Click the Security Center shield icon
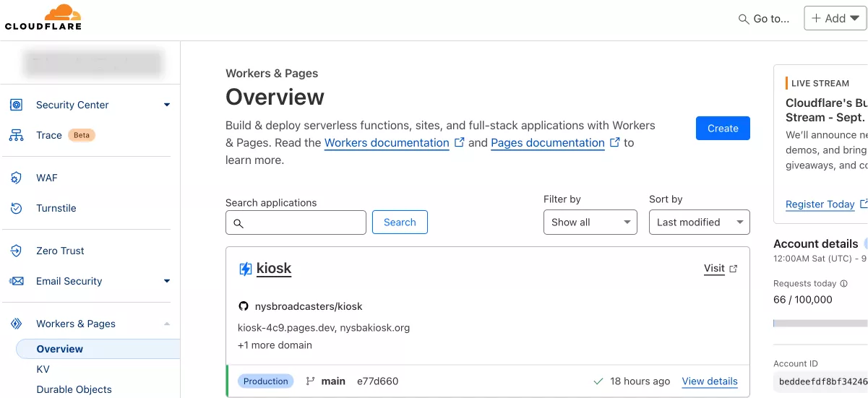The width and height of the screenshot is (868, 398). (x=16, y=105)
